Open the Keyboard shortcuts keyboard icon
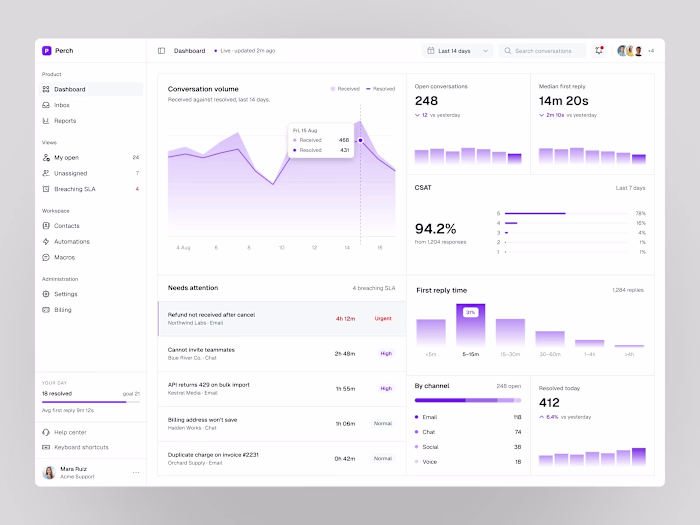Viewport: 700px width, 525px height. tap(46, 447)
